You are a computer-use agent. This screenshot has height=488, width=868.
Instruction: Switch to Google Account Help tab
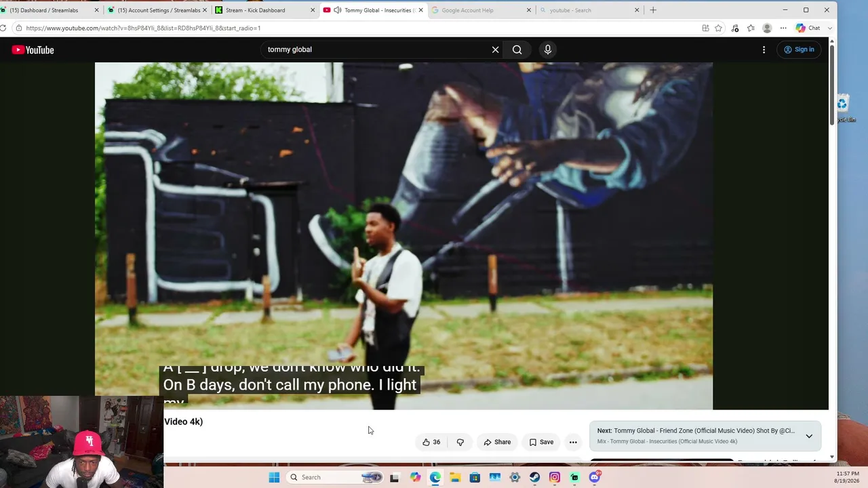coord(481,10)
